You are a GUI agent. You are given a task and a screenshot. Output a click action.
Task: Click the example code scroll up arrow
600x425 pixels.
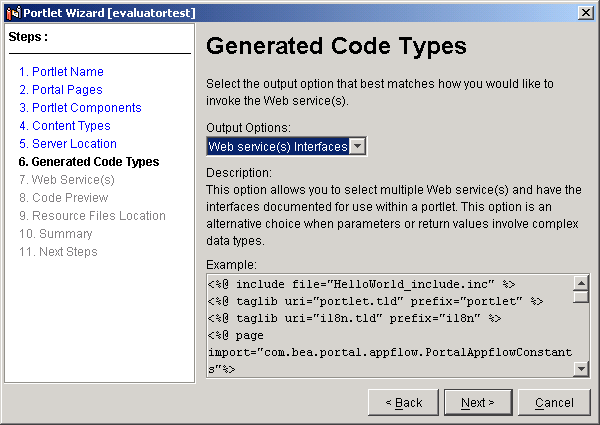[581, 283]
